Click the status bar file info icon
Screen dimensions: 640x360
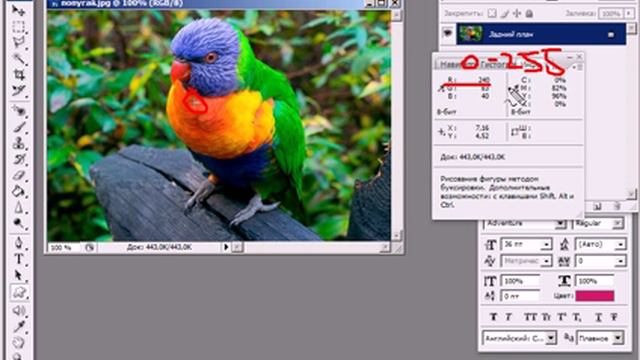coord(89,247)
